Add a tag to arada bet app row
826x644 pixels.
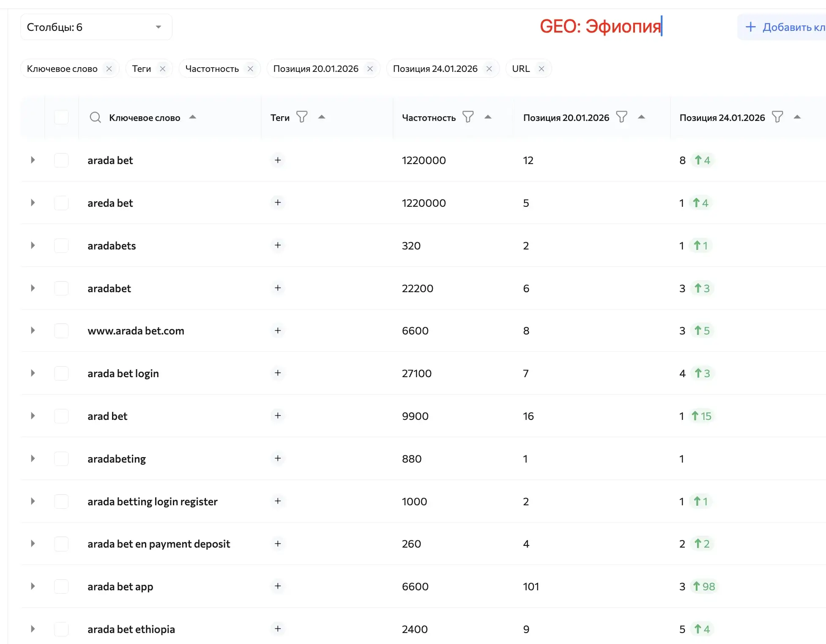(278, 586)
